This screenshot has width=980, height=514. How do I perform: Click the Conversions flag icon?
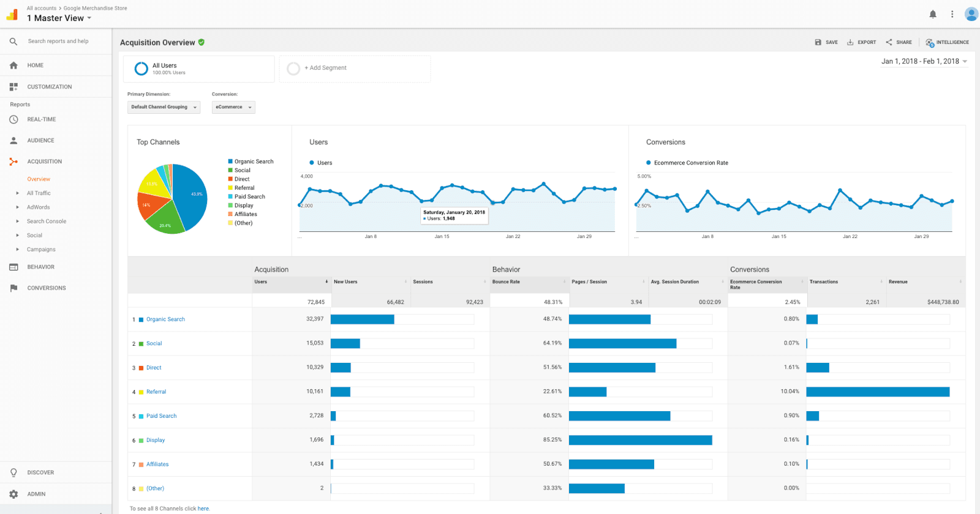(x=13, y=288)
